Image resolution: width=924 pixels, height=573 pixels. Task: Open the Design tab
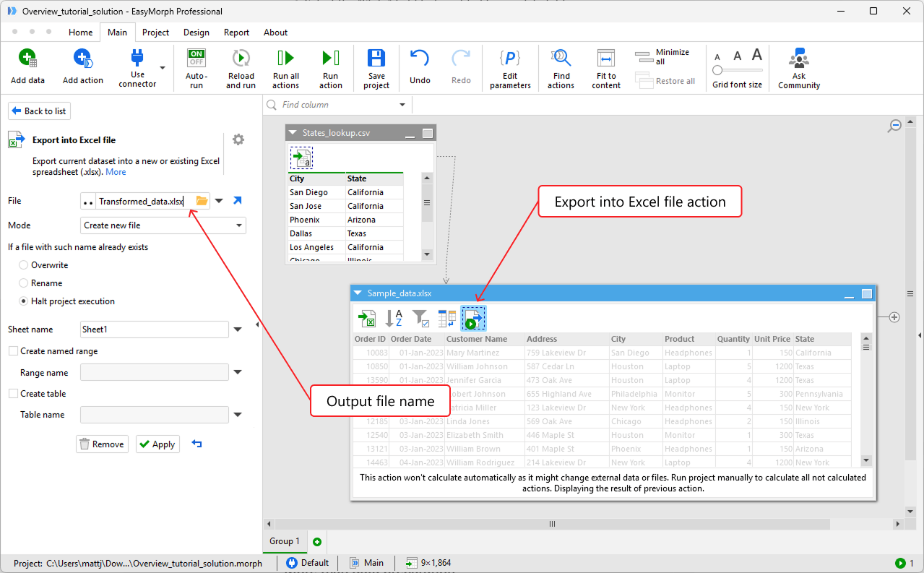(196, 33)
